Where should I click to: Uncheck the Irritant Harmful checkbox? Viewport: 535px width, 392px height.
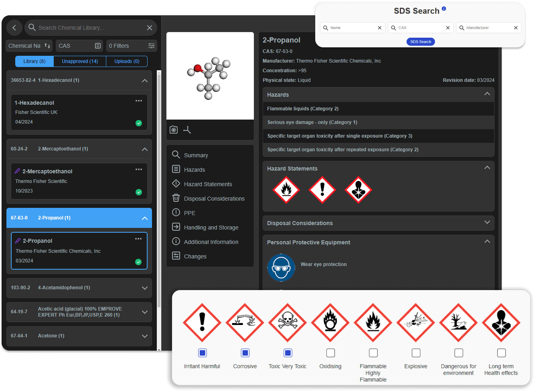click(x=203, y=353)
